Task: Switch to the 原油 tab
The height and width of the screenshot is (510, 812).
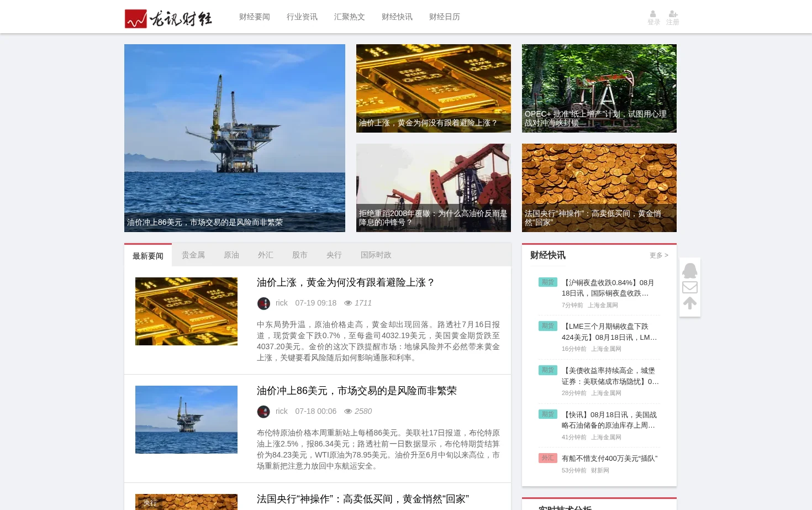Action: pyautogui.click(x=231, y=255)
